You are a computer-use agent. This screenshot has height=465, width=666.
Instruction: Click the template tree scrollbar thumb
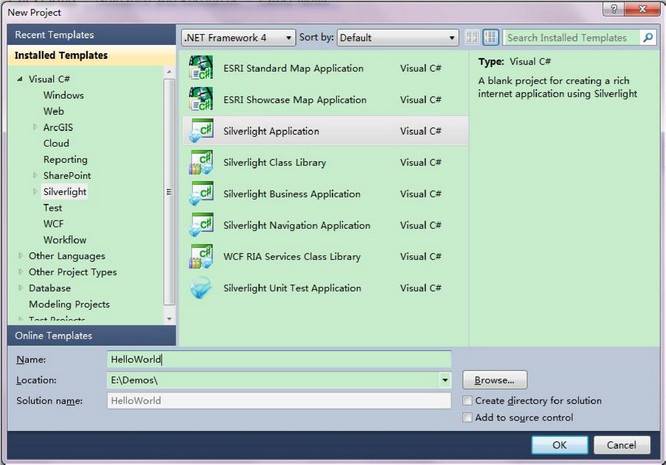click(x=169, y=192)
